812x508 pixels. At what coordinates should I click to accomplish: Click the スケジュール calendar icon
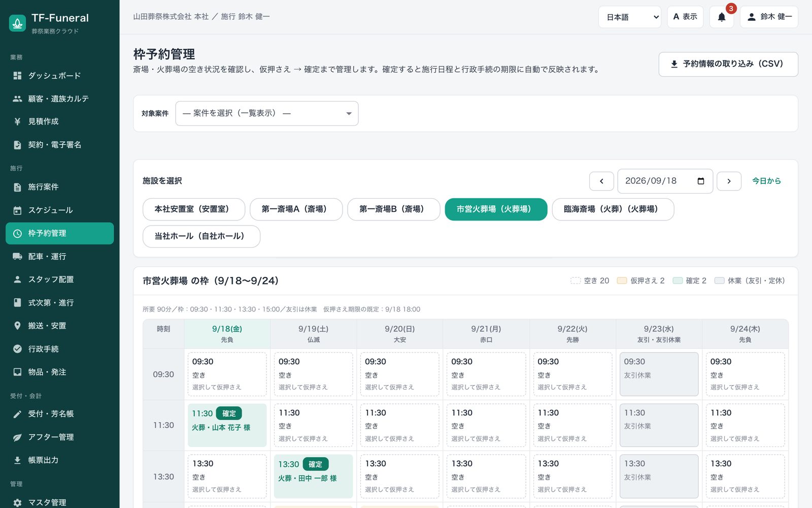coord(17,210)
